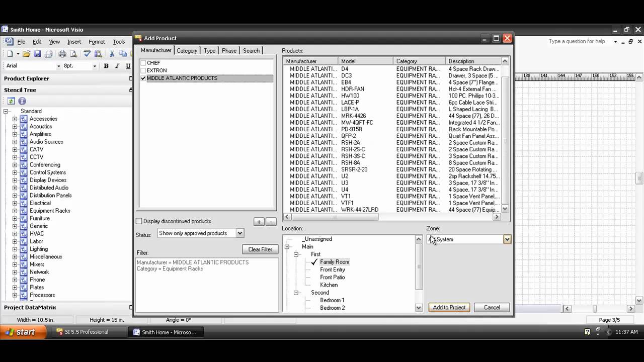Check the EXTRON manufacturer checkbox
Image resolution: width=644 pixels, height=362 pixels.
(143, 70)
